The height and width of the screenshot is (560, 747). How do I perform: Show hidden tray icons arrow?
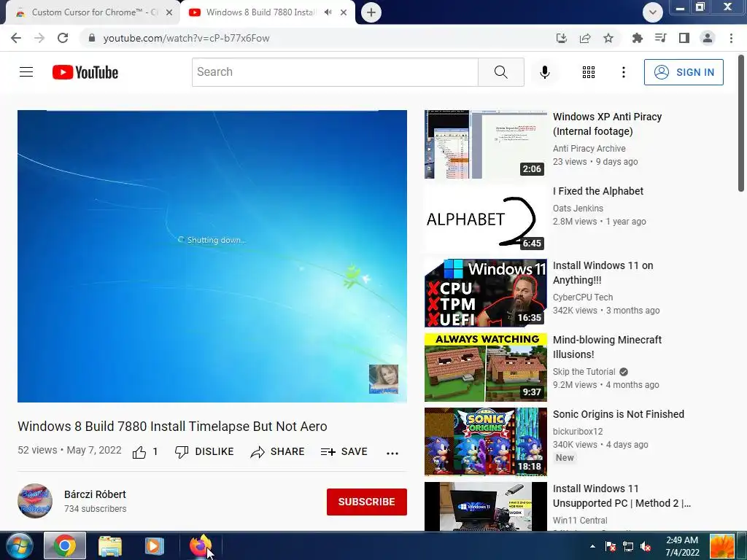click(x=592, y=546)
